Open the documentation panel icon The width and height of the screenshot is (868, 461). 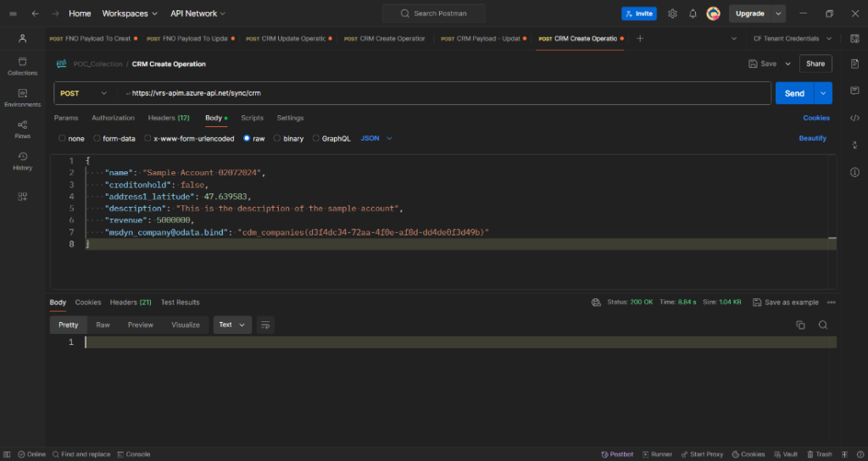[854, 64]
